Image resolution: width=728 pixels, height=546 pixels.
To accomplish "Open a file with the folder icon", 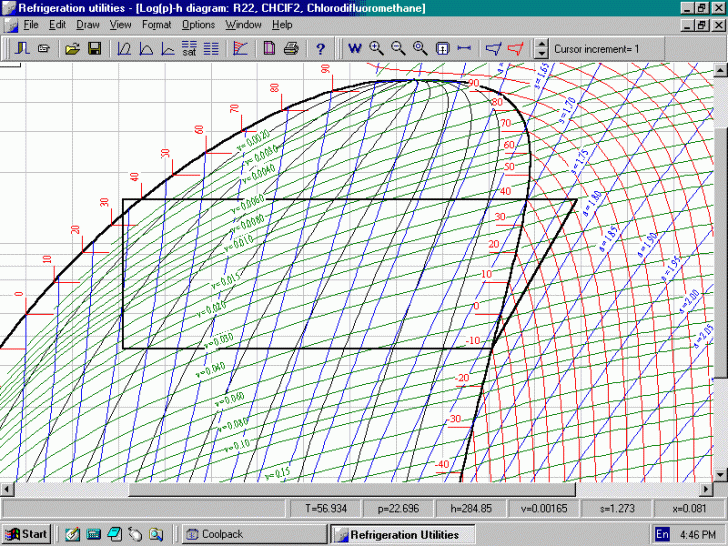I will click(72, 48).
